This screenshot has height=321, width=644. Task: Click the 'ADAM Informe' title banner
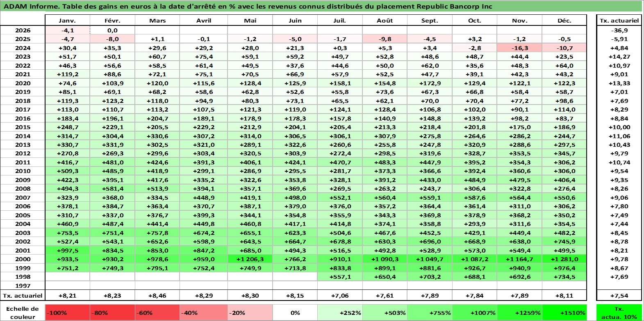(321, 6)
